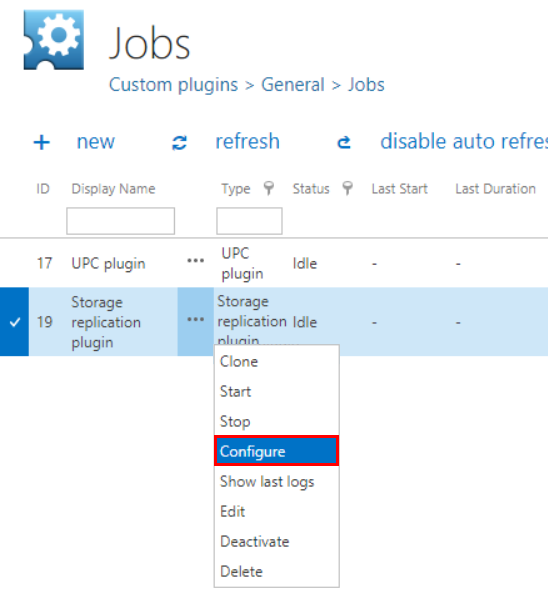Open Show last logs menu entry
Image resolution: width=548 pixels, height=599 pixels.
(276, 481)
